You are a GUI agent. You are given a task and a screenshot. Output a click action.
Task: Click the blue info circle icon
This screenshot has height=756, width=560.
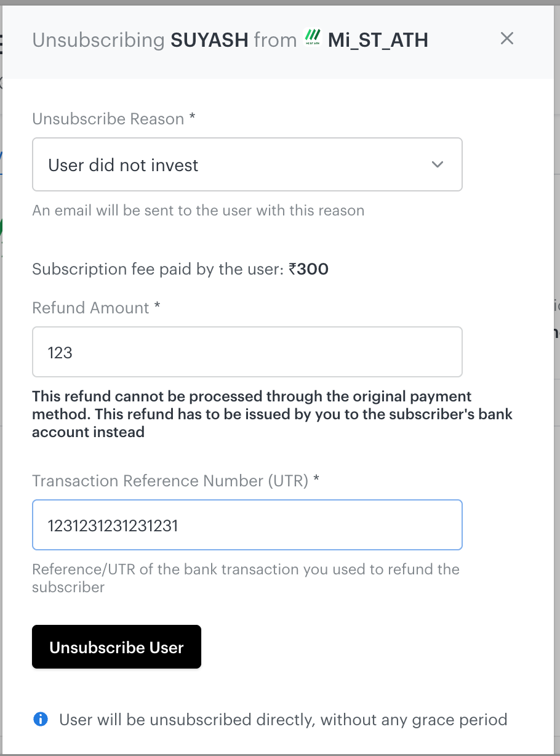tap(41, 718)
